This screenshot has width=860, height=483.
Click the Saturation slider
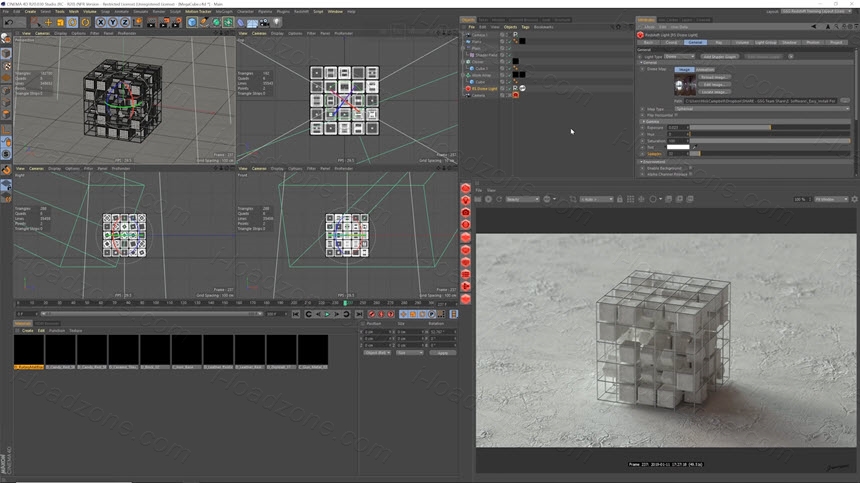770,141
